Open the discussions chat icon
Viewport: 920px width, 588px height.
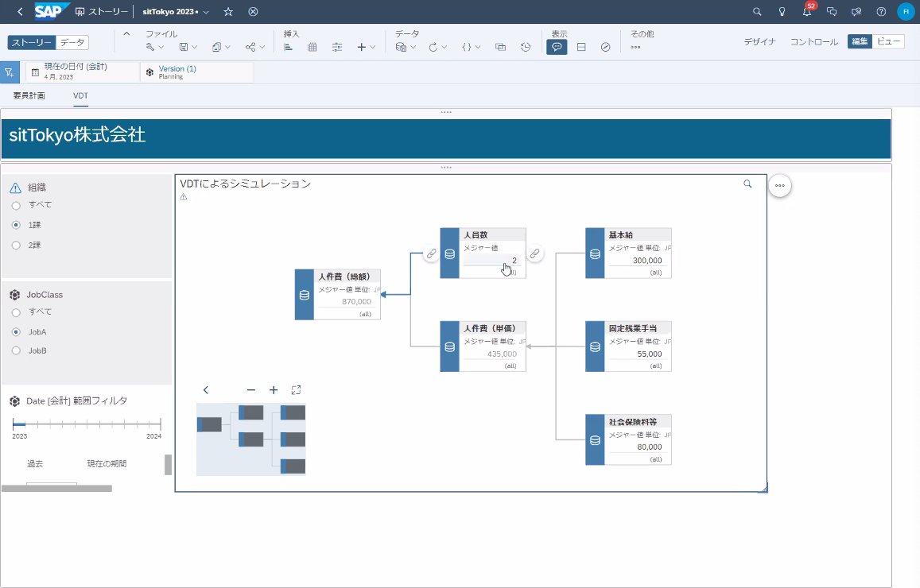(832, 12)
